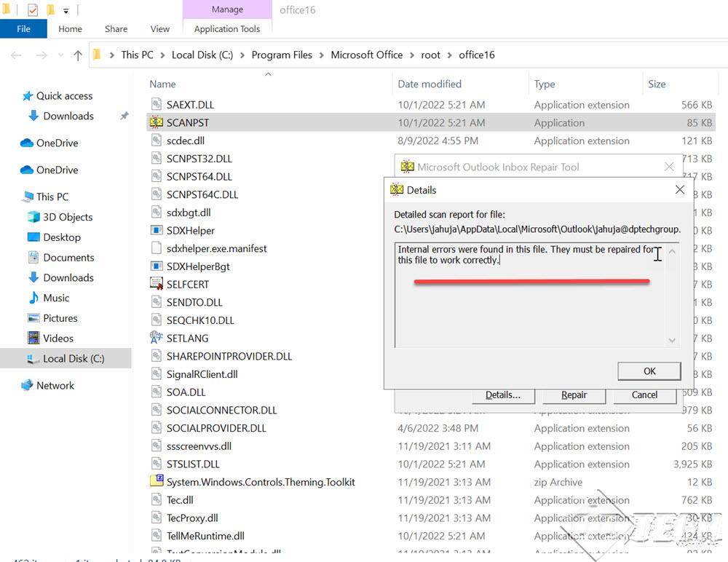Screen dimensions: 728x562
Task: Switch to the View ribbon tab
Action: point(159,29)
